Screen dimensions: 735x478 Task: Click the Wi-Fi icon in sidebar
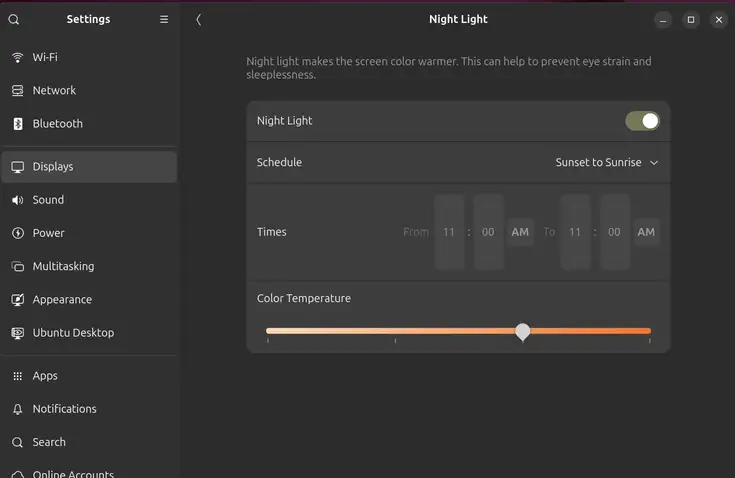coord(18,57)
